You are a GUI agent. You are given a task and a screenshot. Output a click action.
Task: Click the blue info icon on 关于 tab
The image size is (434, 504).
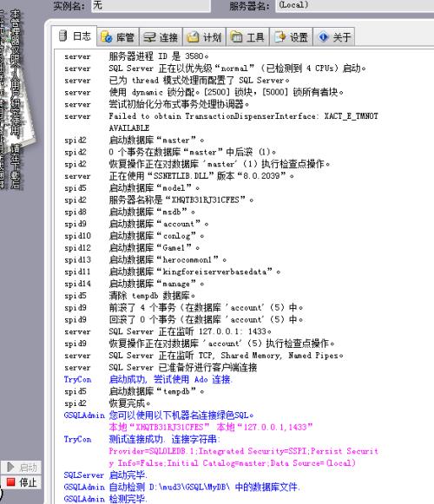pos(323,37)
